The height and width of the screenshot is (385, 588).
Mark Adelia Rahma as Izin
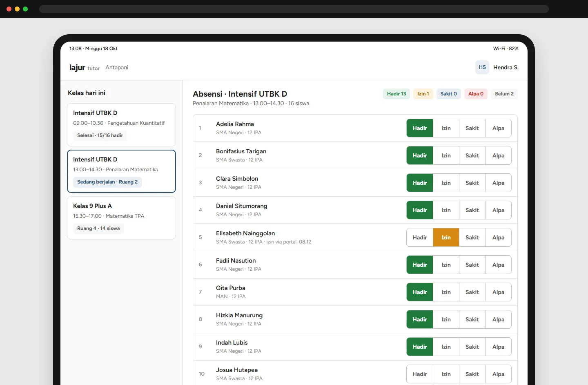(446, 128)
